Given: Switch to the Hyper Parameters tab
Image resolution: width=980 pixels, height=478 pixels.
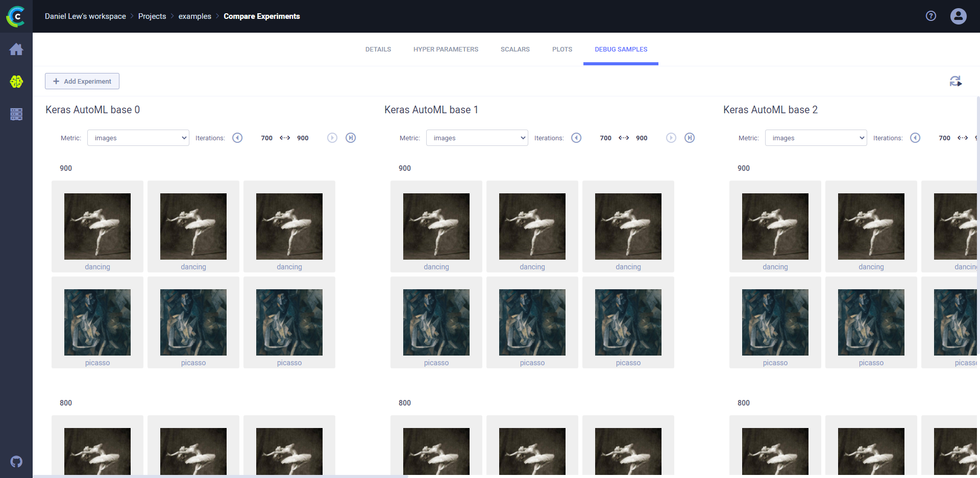Looking at the screenshot, I should (446, 49).
